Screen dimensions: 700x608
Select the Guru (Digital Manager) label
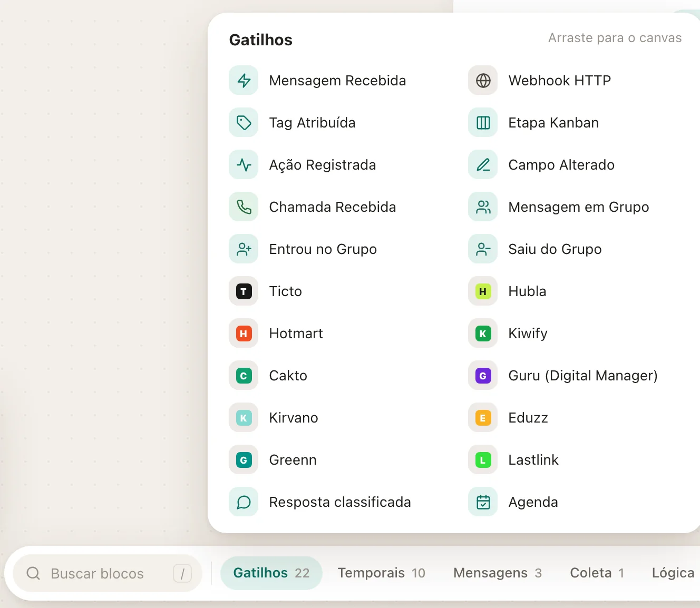pos(583,376)
